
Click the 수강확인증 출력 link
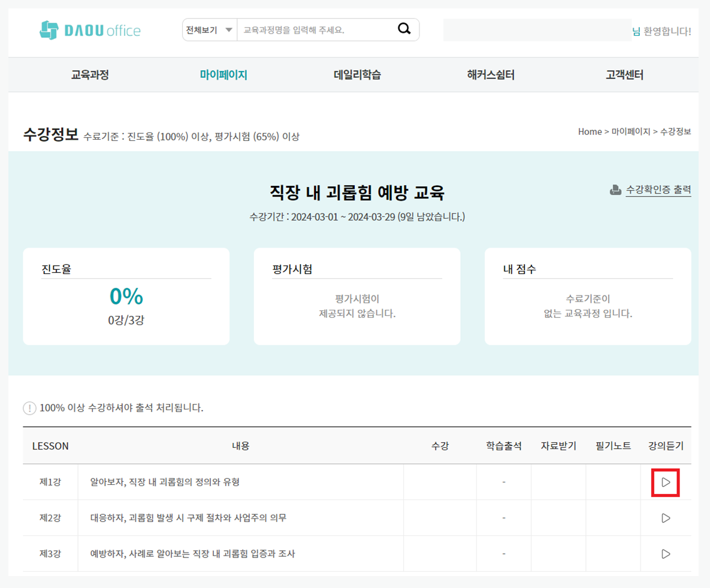658,190
